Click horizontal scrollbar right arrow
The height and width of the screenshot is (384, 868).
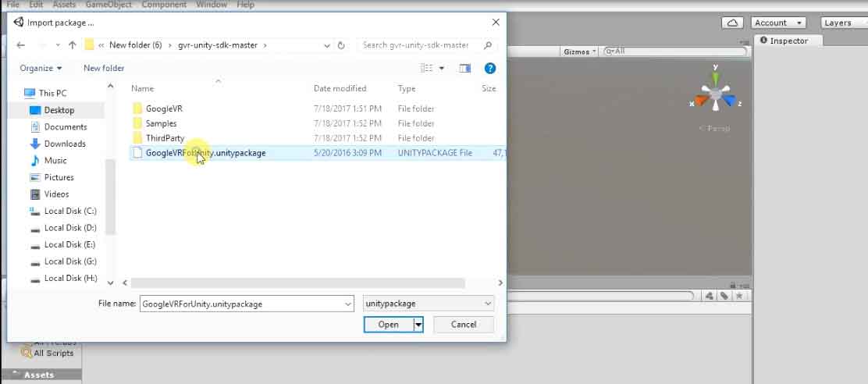pyautogui.click(x=500, y=283)
